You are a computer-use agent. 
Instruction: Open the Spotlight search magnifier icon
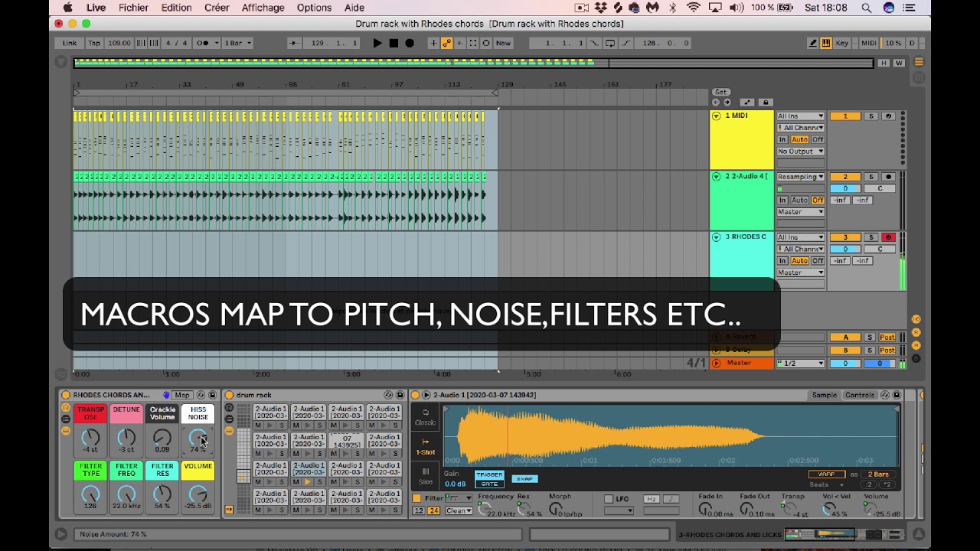[x=866, y=8]
